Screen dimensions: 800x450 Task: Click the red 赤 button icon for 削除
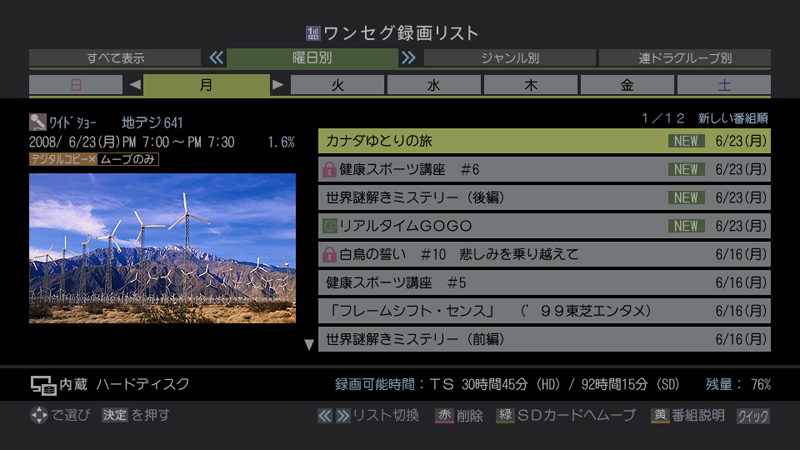coord(444,416)
